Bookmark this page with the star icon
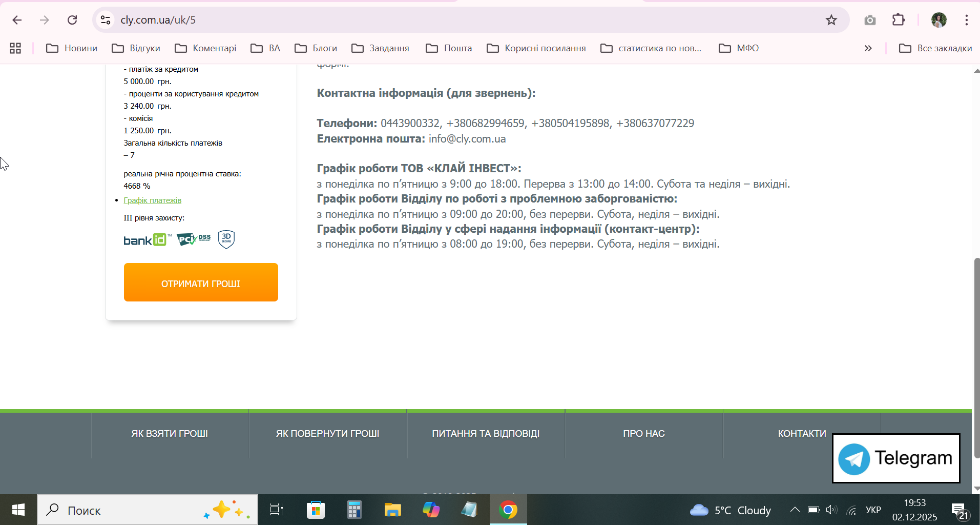Screen dimensions: 980x525 pyautogui.click(x=831, y=20)
